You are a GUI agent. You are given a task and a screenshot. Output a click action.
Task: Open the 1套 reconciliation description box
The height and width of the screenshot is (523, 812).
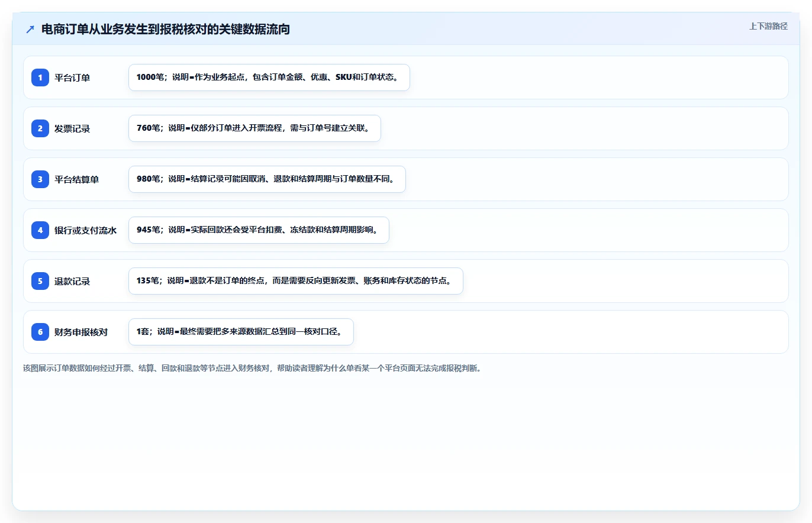coord(241,332)
